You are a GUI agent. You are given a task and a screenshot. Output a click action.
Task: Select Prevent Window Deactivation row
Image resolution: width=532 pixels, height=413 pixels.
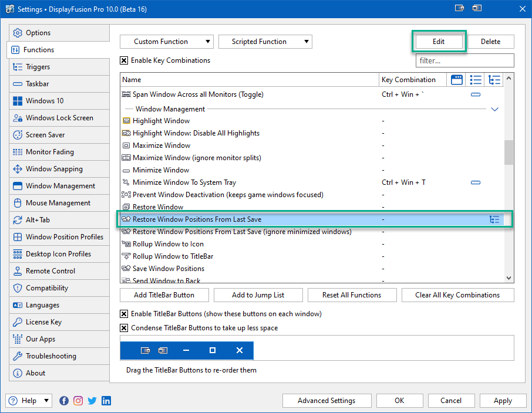(x=312, y=195)
